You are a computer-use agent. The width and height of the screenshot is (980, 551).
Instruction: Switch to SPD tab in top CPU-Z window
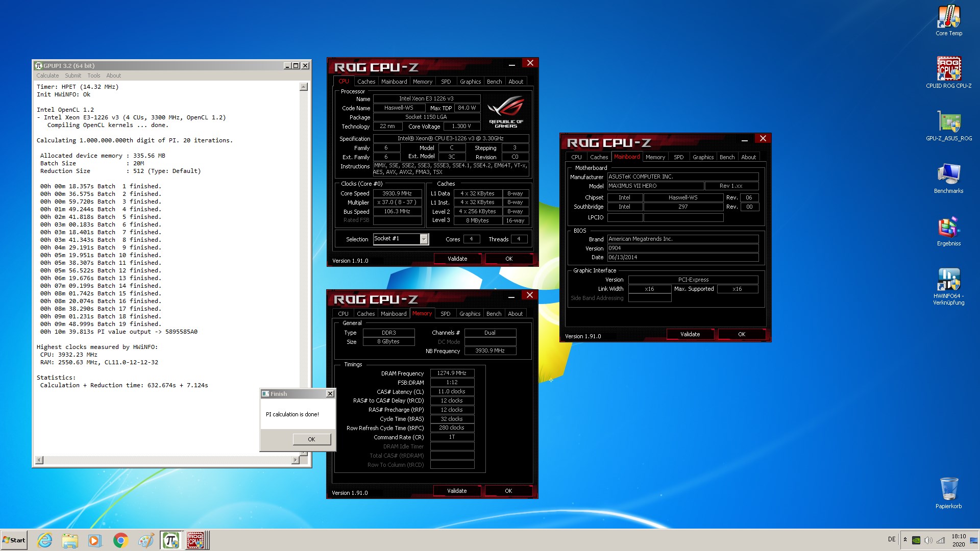coord(446,82)
